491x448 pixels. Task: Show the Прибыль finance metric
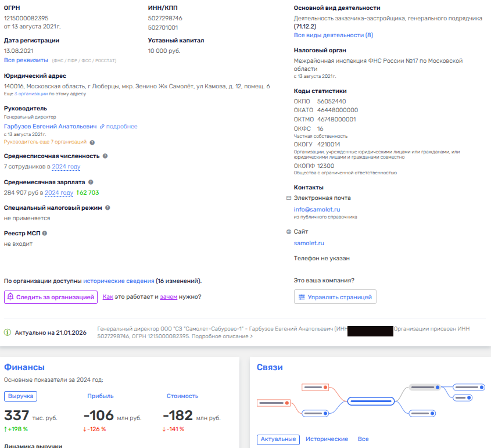pos(100,396)
